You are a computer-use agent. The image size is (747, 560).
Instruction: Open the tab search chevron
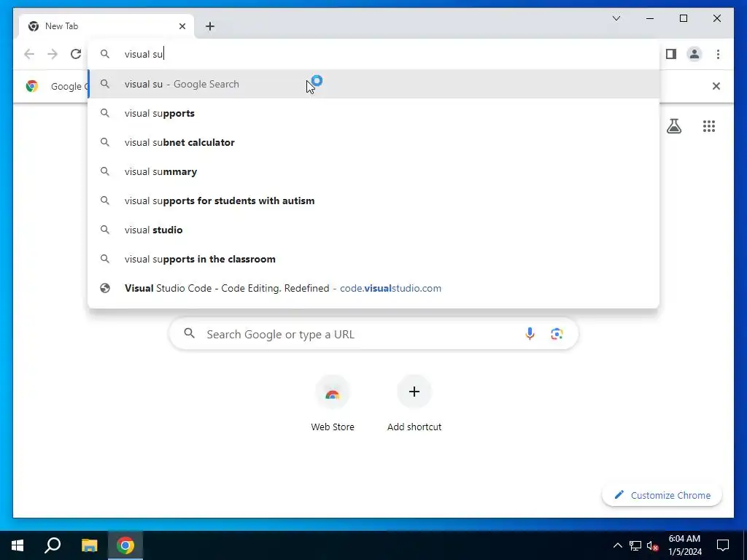coord(616,18)
